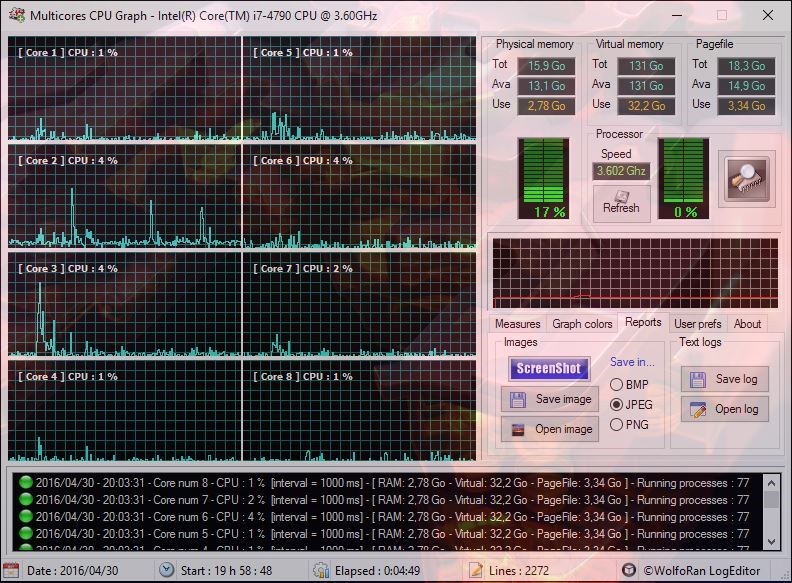Click the Elapsed time icon in status bar
Screen dimensions: 792x583
[320, 570]
